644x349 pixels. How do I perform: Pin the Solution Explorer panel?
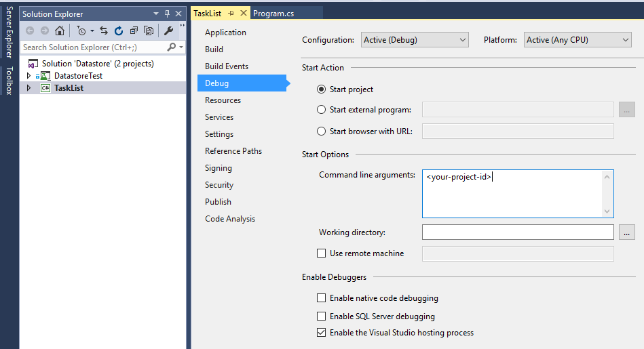coord(167,14)
